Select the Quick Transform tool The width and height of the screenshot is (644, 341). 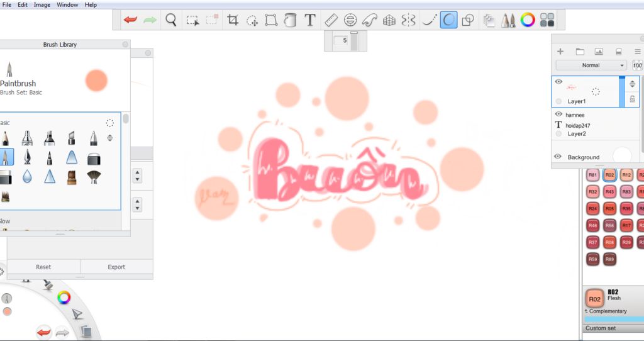pyautogui.click(x=252, y=21)
